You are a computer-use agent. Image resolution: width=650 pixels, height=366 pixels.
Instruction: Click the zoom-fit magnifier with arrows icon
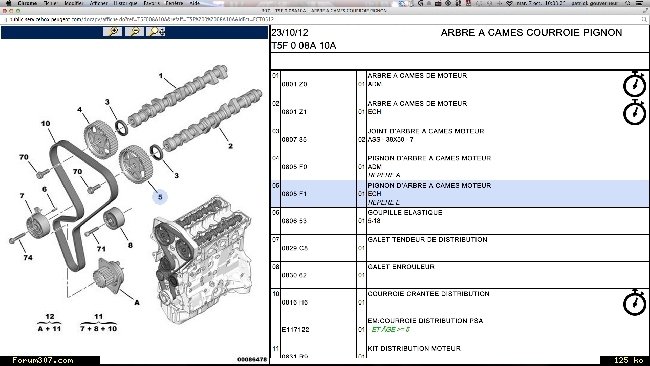(x=156, y=32)
